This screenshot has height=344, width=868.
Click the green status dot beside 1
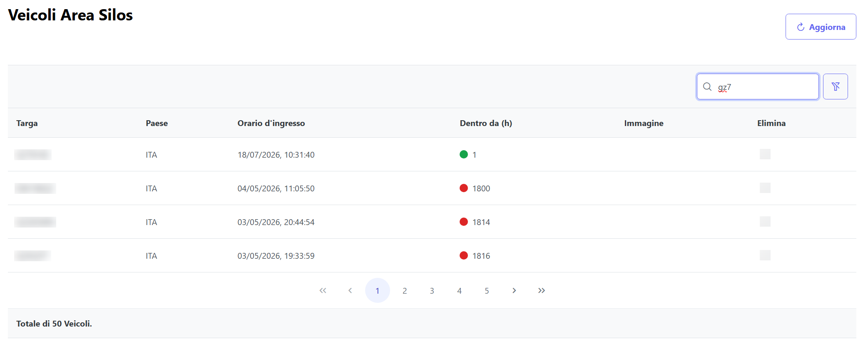pyautogui.click(x=464, y=154)
